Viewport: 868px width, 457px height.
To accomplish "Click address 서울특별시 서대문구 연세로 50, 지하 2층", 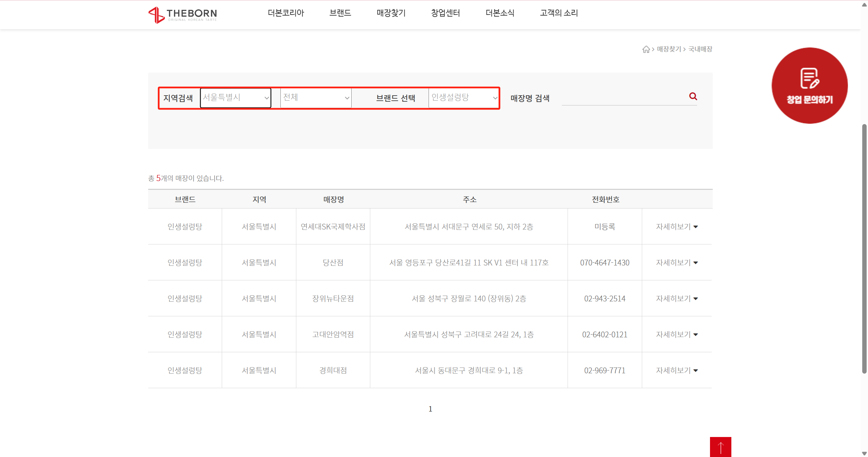I will 469,226.
